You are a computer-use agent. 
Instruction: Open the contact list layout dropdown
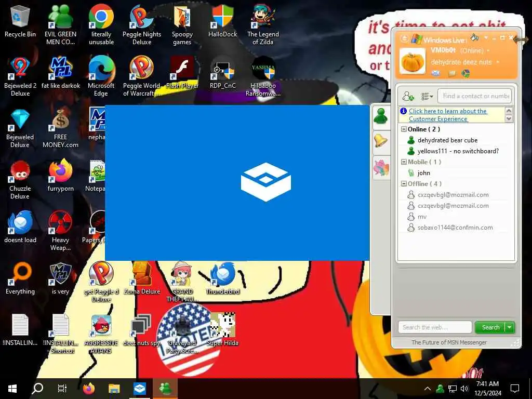tap(427, 97)
